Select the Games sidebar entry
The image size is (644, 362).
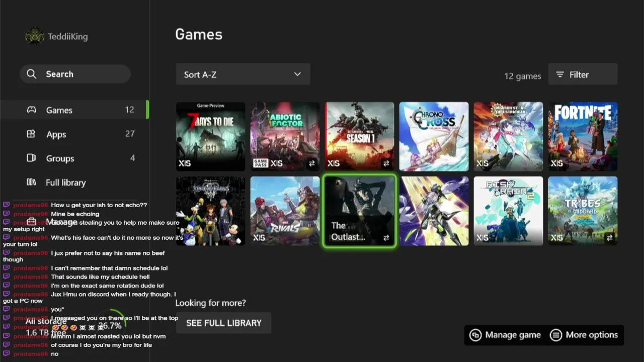pyautogui.click(x=74, y=110)
